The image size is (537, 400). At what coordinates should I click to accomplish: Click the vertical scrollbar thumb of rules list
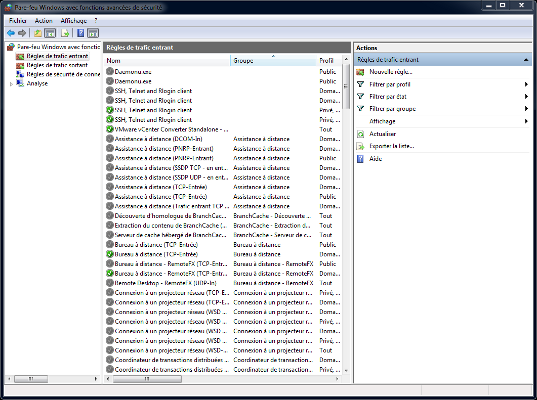tap(346, 87)
